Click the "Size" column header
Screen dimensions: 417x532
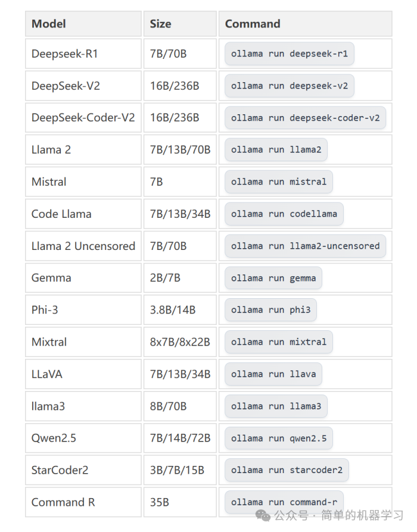pos(161,24)
